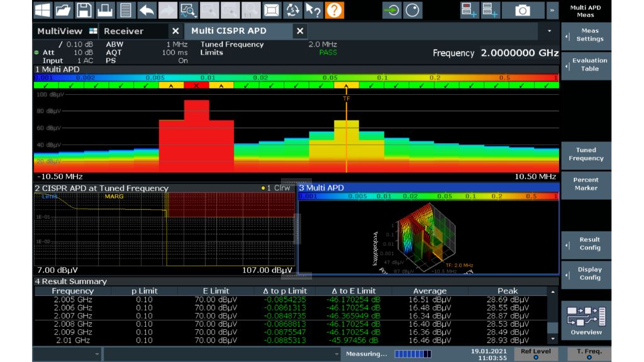The width and height of the screenshot is (644, 362).
Task: Activate the context help cursor icon
Action: tap(313, 10)
